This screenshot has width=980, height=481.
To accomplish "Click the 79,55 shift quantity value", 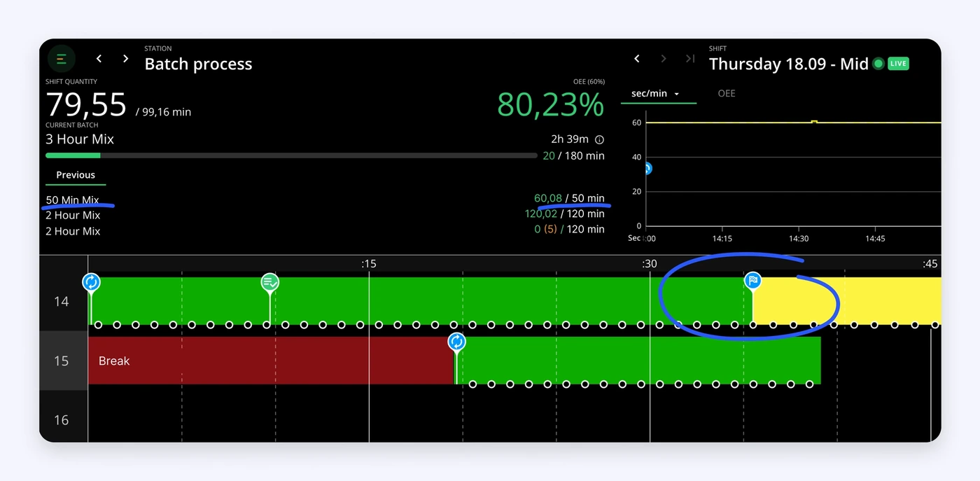I will (86, 105).
